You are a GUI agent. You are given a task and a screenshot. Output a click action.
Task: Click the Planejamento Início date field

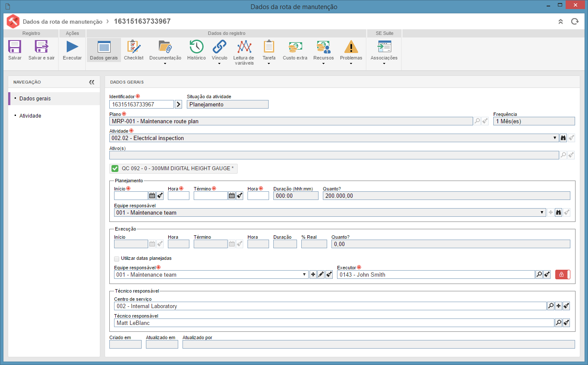pos(131,196)
